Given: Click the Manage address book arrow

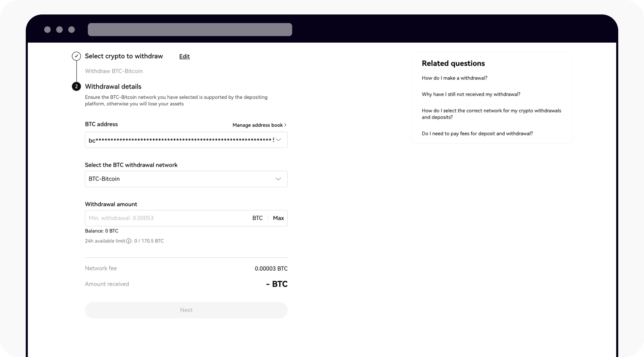Looking at the screenshot, I should pos(285,125).
